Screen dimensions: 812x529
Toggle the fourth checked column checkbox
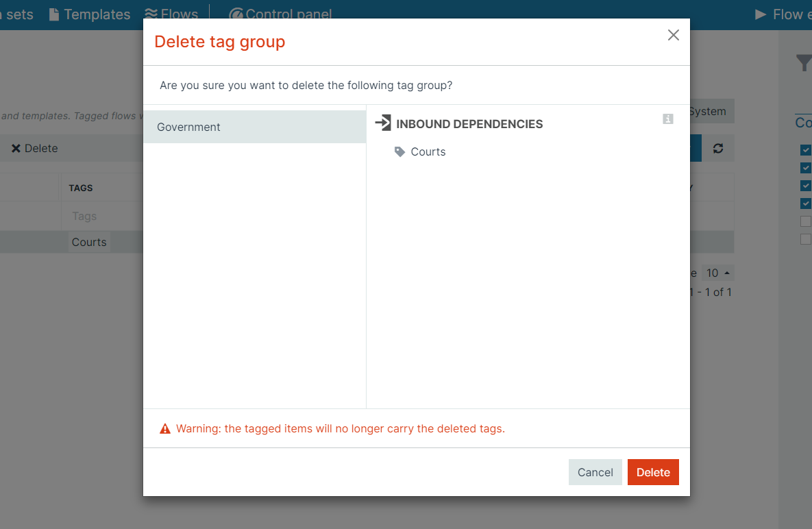pos(805,204)
